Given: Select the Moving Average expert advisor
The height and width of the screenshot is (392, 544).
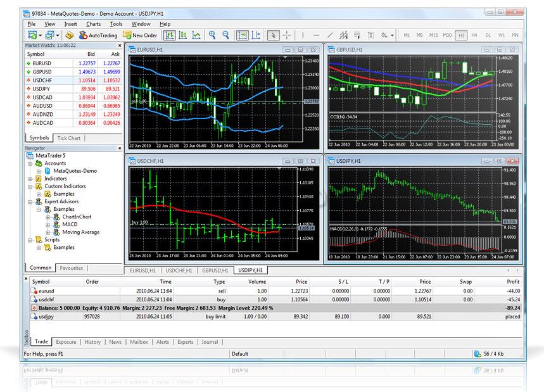Looking at the screenshot, I should click(x=80, y=232).
